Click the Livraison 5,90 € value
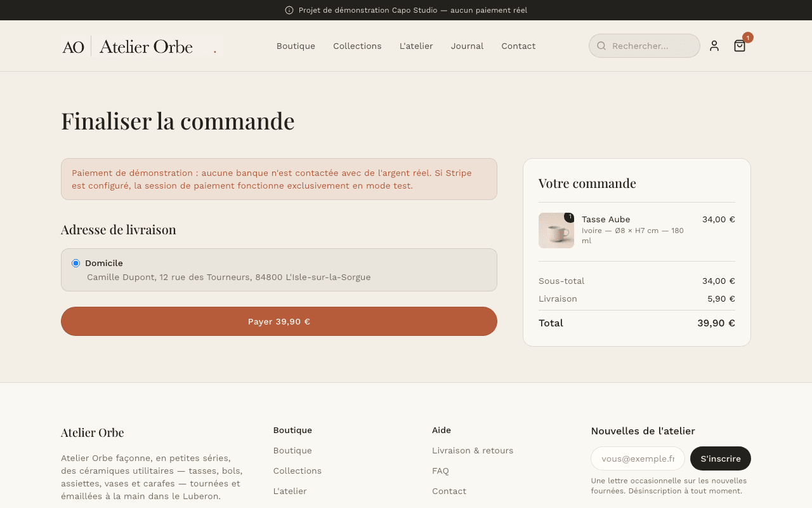 point(721,298)
